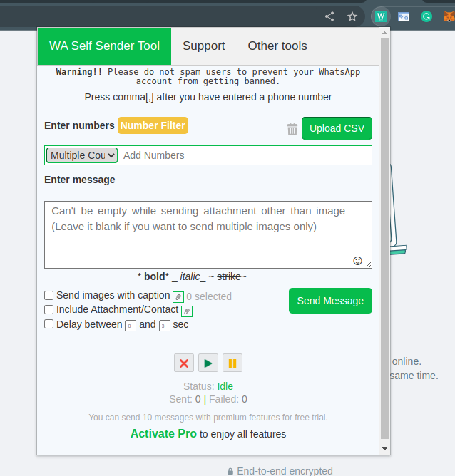Open emoji picker in message box
This screenshot has height=476, width=455.
point(357,261)
